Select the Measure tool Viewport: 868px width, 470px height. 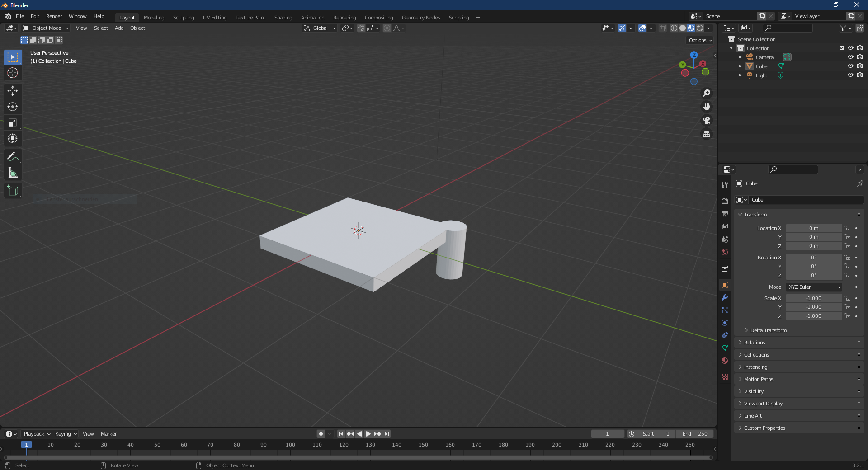point(13,172)
